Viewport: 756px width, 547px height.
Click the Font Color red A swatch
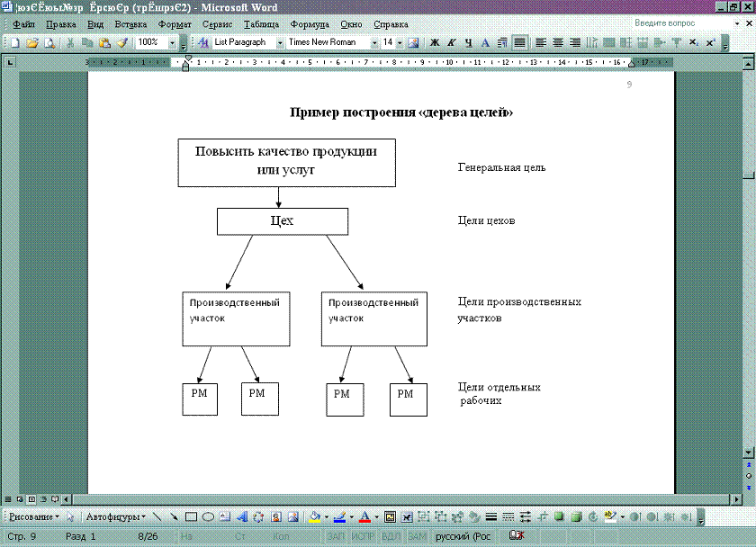(x=364, y=517)
